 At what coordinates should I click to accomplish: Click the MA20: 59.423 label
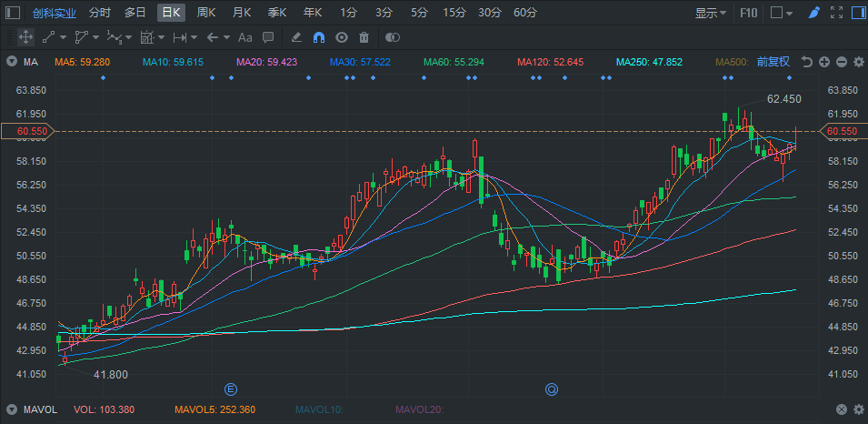[x=267, y=62]
